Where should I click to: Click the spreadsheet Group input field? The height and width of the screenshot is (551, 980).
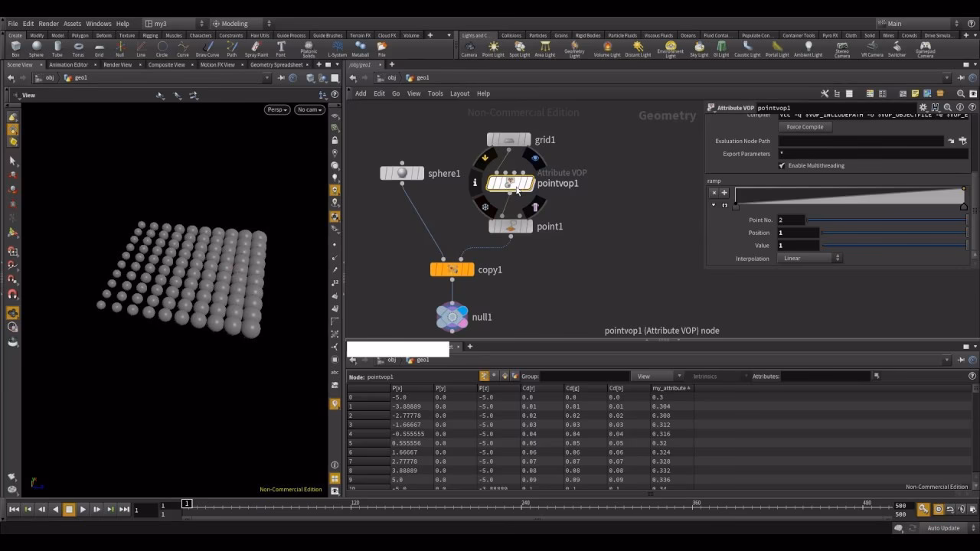[x=584, y=377]
